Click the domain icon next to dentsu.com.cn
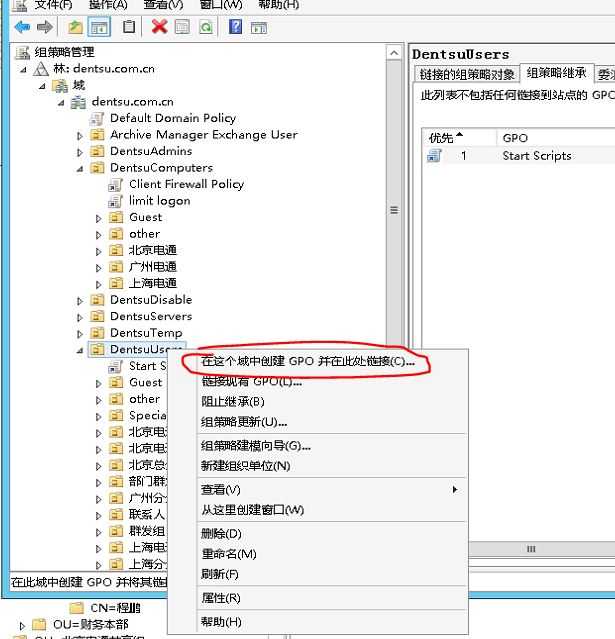This screenshot has width=615, height=639. point(78,102)
